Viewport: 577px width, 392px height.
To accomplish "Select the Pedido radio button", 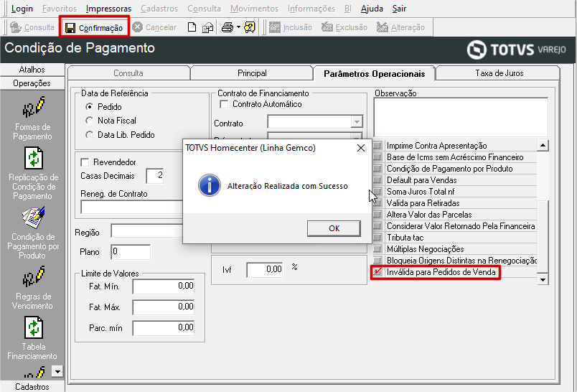I will coord(89,107).
